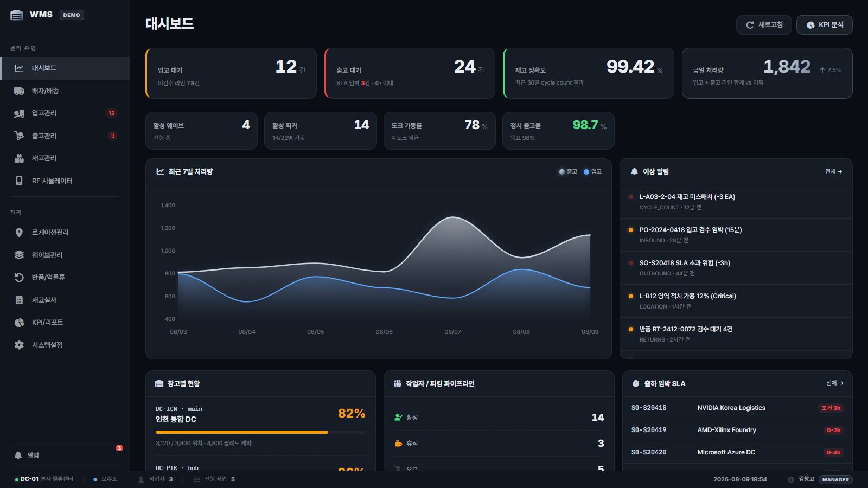The width and height of the screenshot is (868, 488).
Task: Open alert "SO-S20418 SLA 초과 위험 (-3h)"
Action: (x=736, y=268)
